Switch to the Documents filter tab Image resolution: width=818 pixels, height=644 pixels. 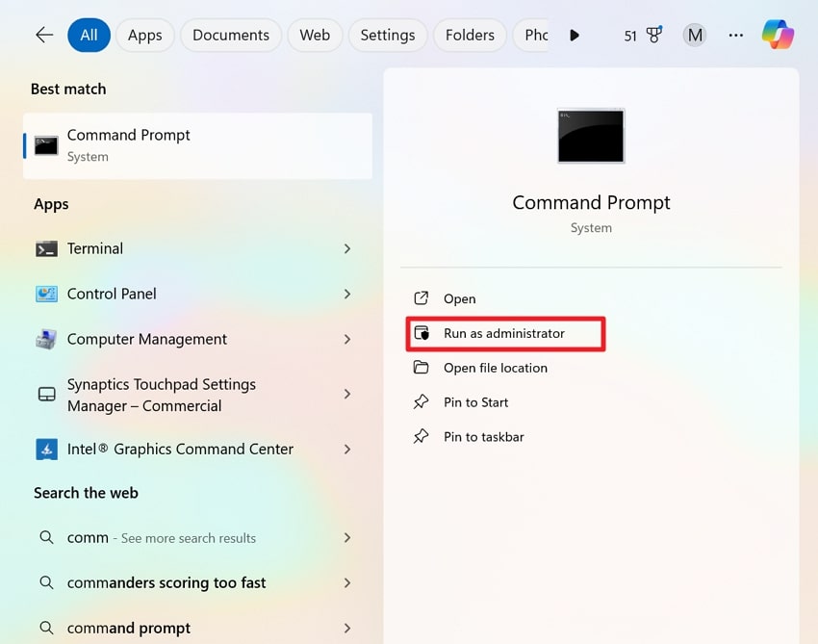click(230, 35)
